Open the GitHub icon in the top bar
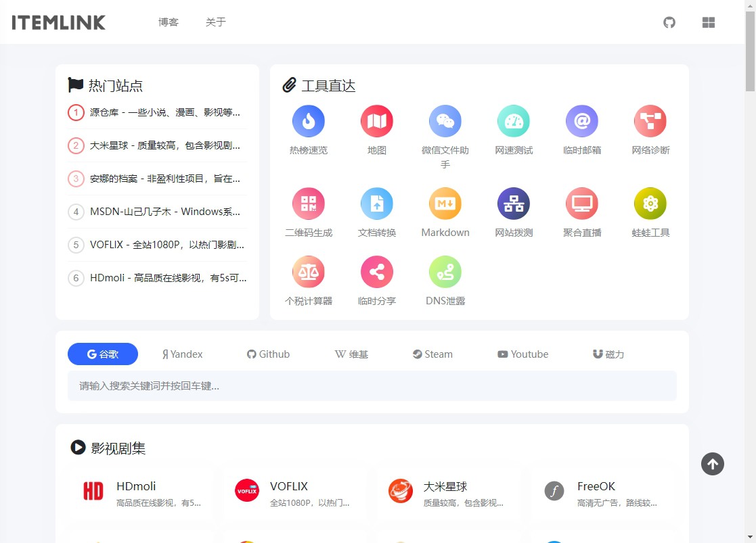This screenshot has width=756, height=543. tap(669, 22)
